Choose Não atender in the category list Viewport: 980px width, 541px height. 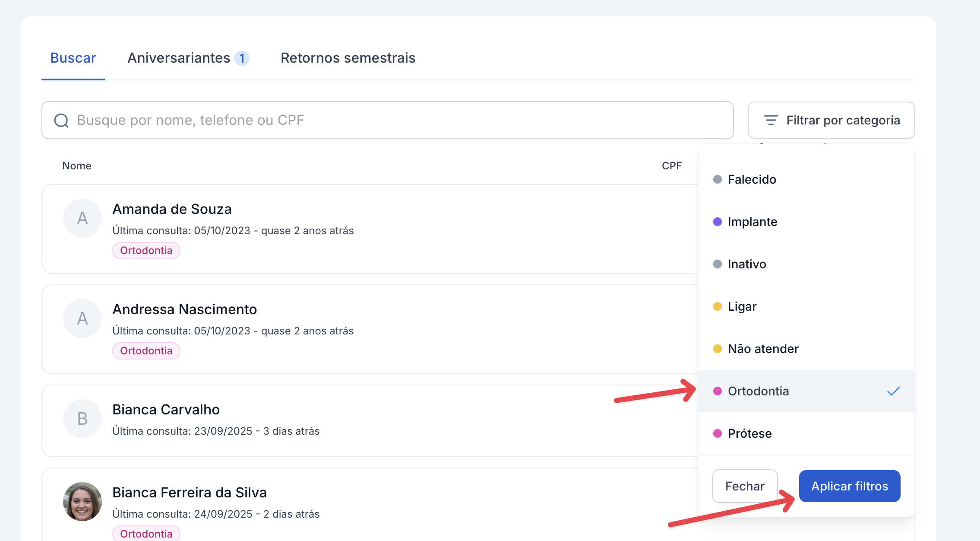763,349
